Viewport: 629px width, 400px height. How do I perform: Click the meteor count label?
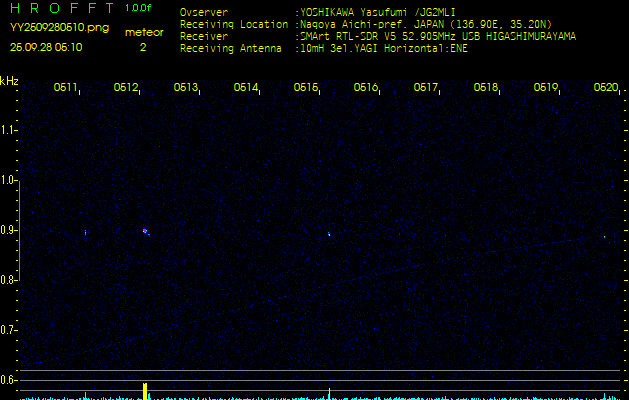(x=144, y=32)
